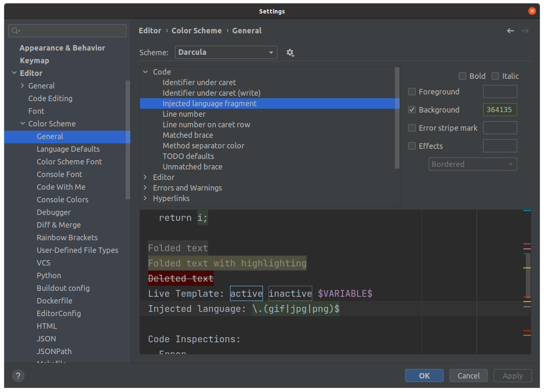The height and width of the screenshot is (392, 544).
Task: Open Language Defaults settings page
Action: [x=68, y=149]
